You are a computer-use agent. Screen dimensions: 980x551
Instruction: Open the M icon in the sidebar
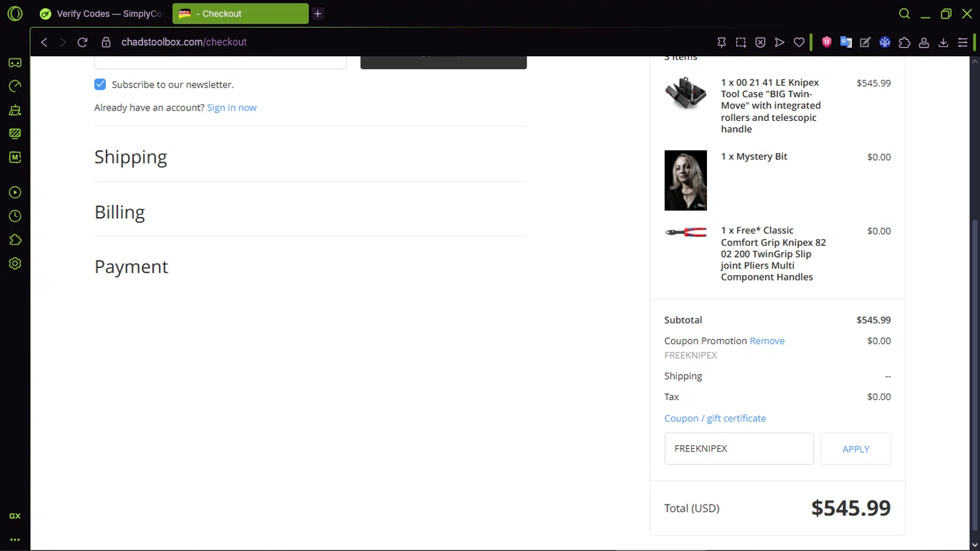click(15, 157)
